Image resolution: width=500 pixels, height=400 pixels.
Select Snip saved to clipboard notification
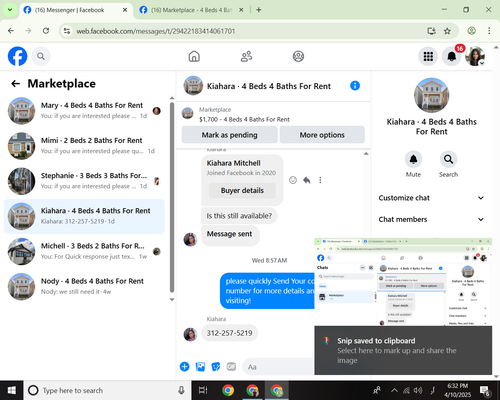click(x=403, y=350)
